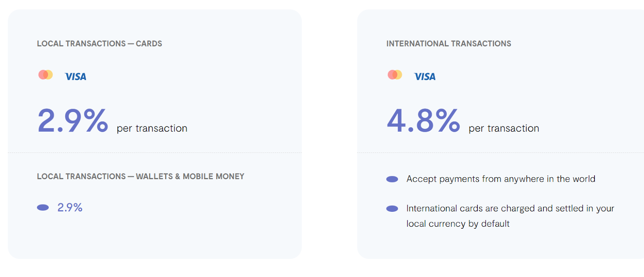Image resolution: width=644 pixels, height=277 pixels.
Task: Click the large 2.9% card rate
Action: coord(73,120)
